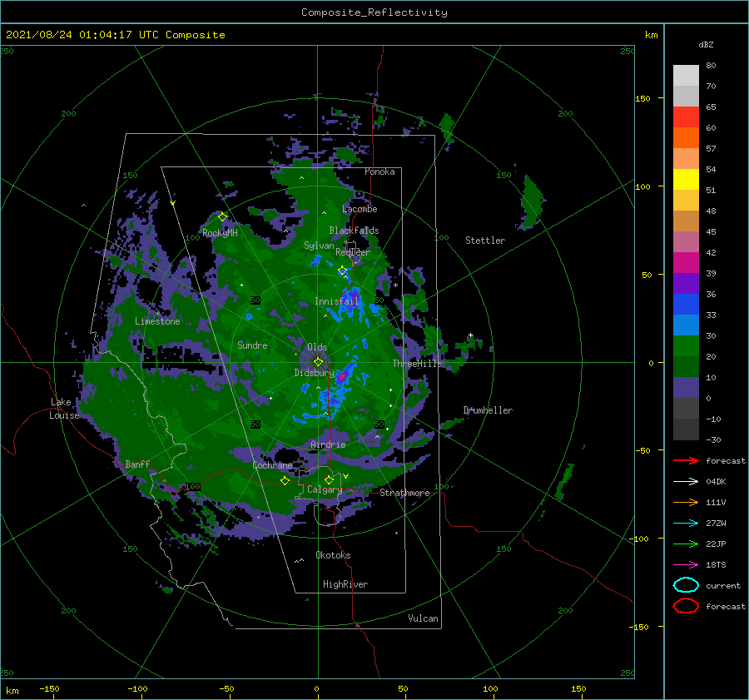Click the Didsbury map label

[x=315, y=373]
